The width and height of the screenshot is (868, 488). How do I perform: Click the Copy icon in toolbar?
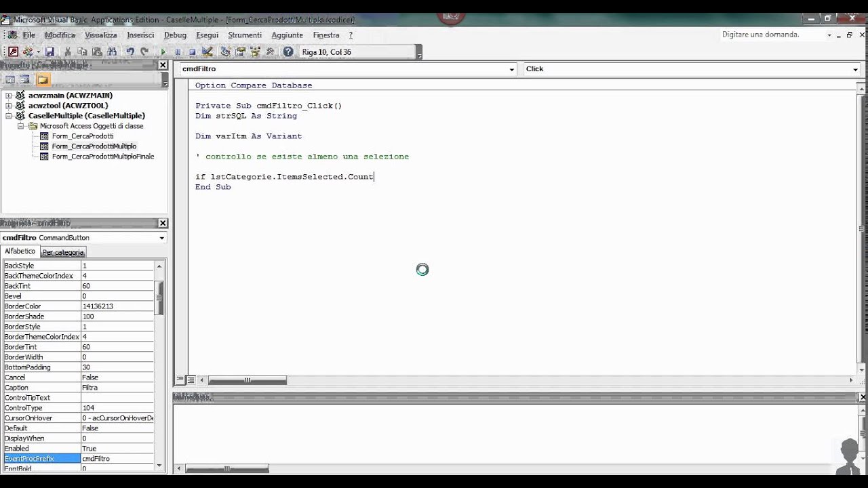[x=82, y=52]
